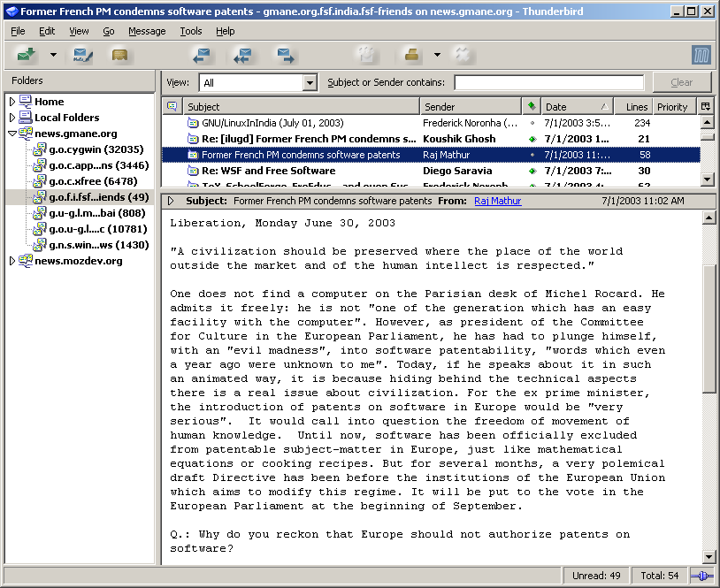
Task: Toggle read status of Koushik Ghosh message
Action: (x=532, y=140)
